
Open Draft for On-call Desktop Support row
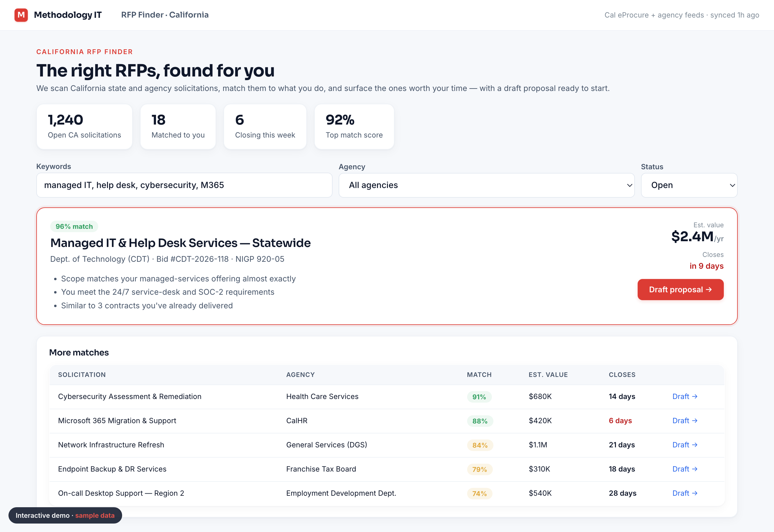[685, 493]
